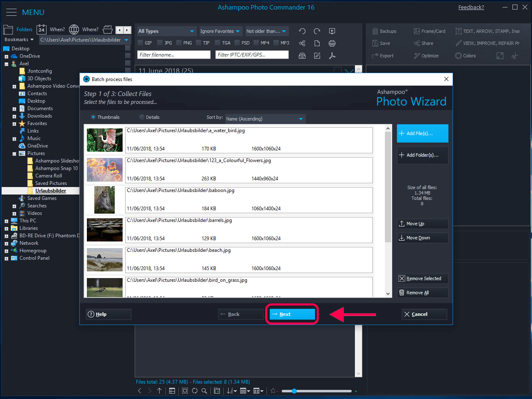
Task: Select the Urlaubsbilder folder in tree
Action: point(51,191)
